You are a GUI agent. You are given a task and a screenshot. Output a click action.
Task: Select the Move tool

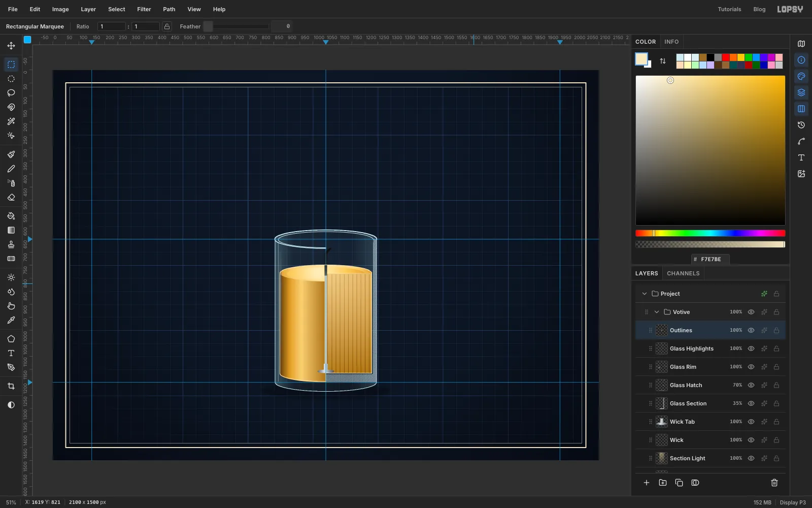click(11, 46)
